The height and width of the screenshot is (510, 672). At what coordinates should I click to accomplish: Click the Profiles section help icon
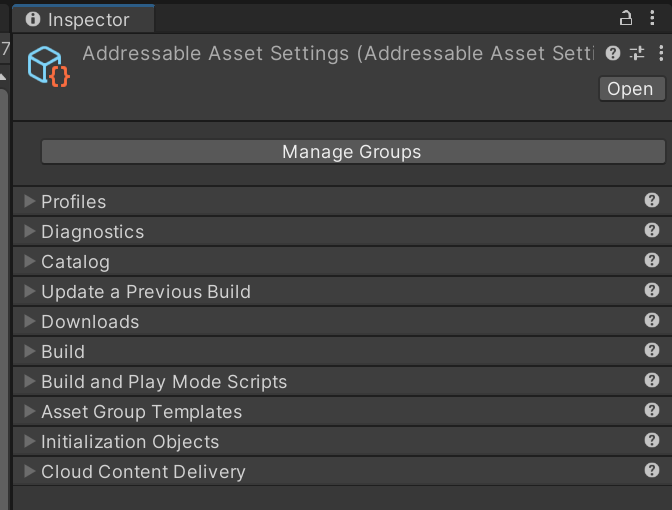tap(652, 201)
